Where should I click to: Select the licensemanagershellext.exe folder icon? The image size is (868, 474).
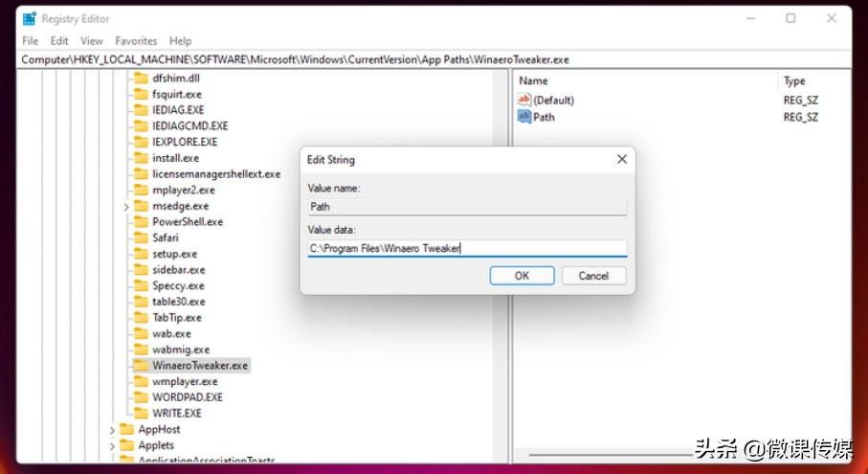[142, 174]
